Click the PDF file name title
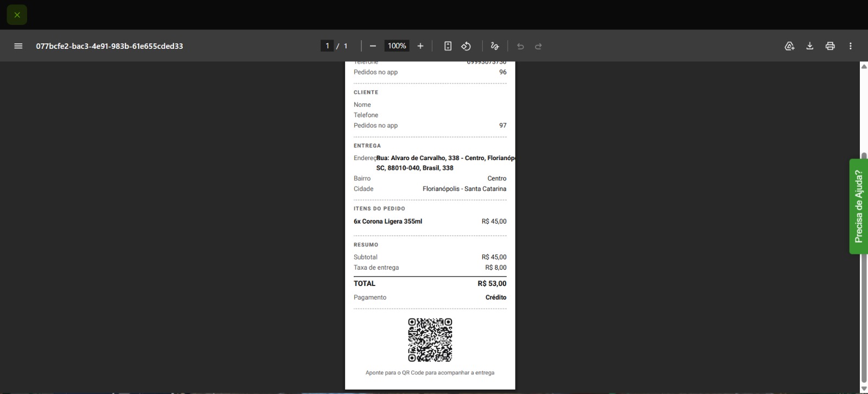The image size is (868, 394). 110,46
